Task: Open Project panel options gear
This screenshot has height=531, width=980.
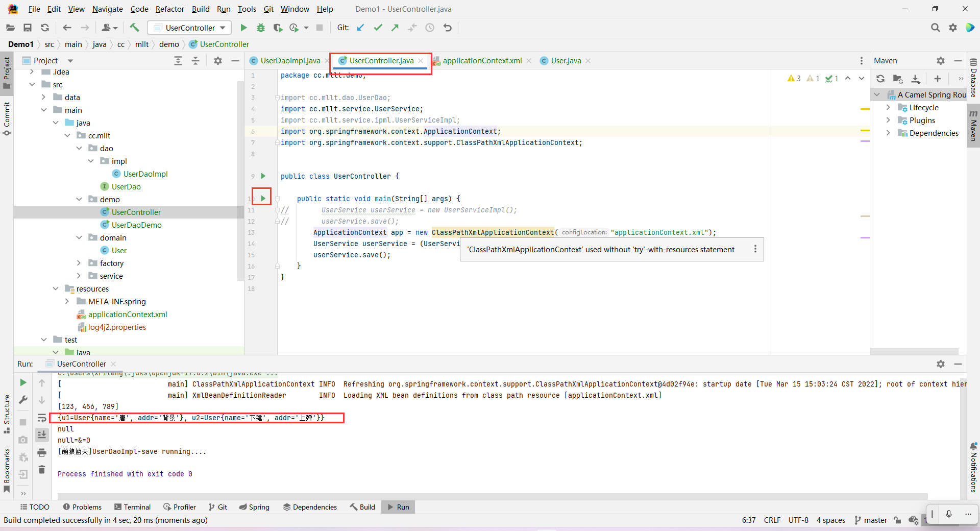Action: [218, 61]
